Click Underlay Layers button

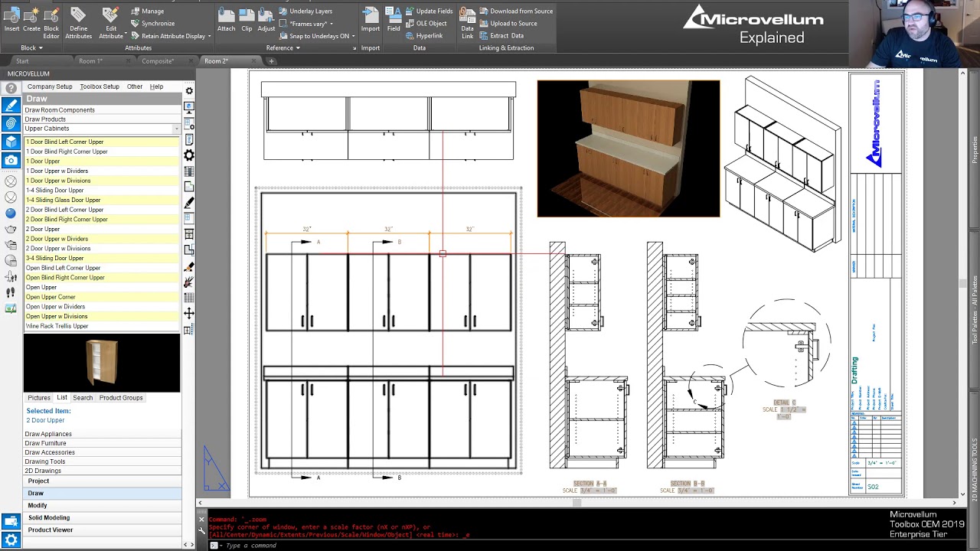305,11
